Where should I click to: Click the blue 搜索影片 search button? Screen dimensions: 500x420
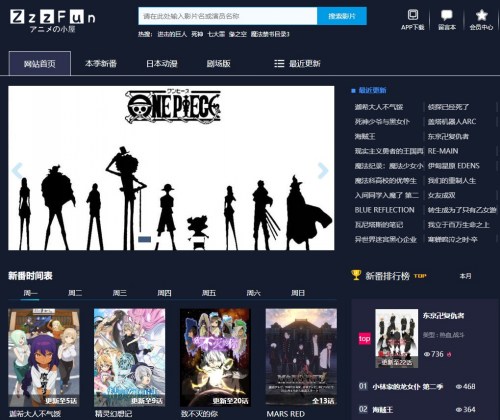[x=342, y=16]
